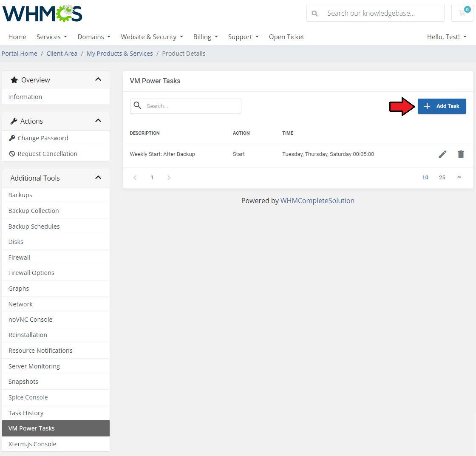Collapse the Actions panel chevron
Viewport: 476px width, 456px height.
click(98, 121)
